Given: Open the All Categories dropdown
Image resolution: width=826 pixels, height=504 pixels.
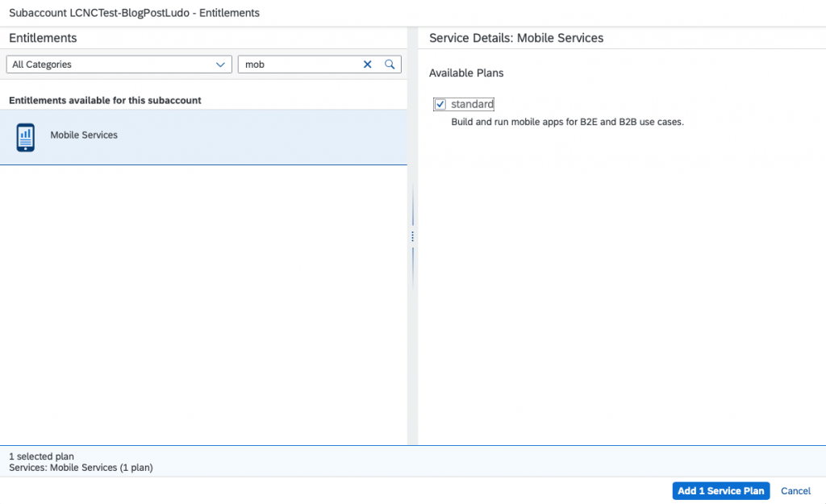Looking at the screenshot, I should 119,65.
